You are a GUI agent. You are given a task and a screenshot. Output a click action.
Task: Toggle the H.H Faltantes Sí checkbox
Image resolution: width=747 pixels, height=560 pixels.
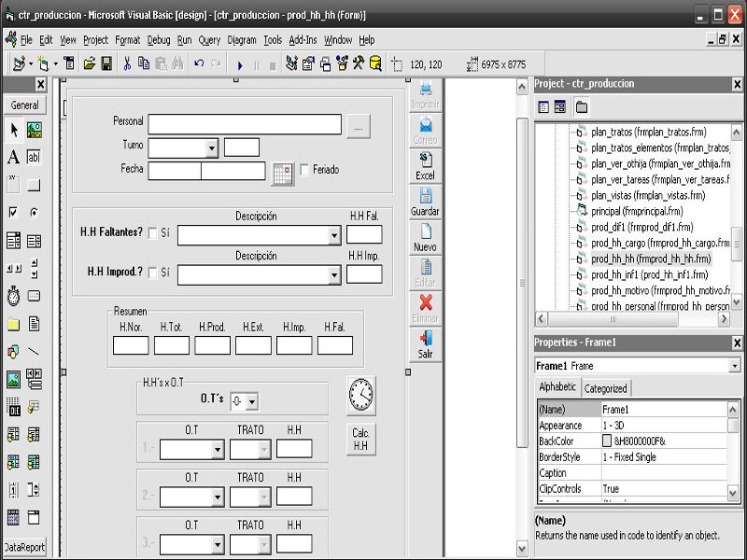pos(153,233)
